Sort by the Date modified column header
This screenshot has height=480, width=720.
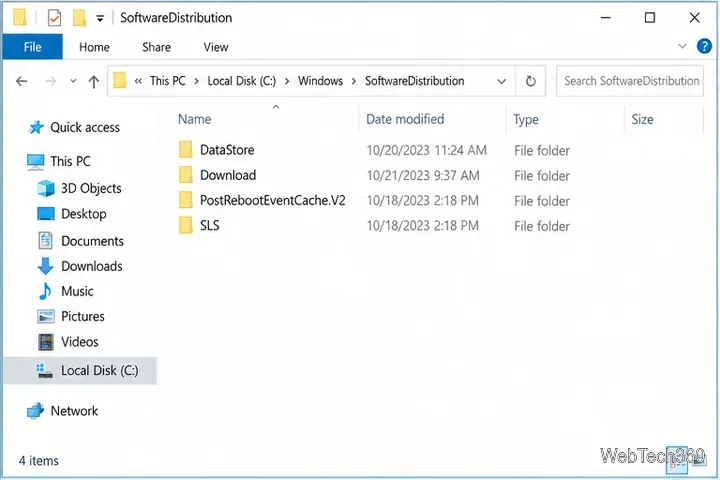[405, 119]
